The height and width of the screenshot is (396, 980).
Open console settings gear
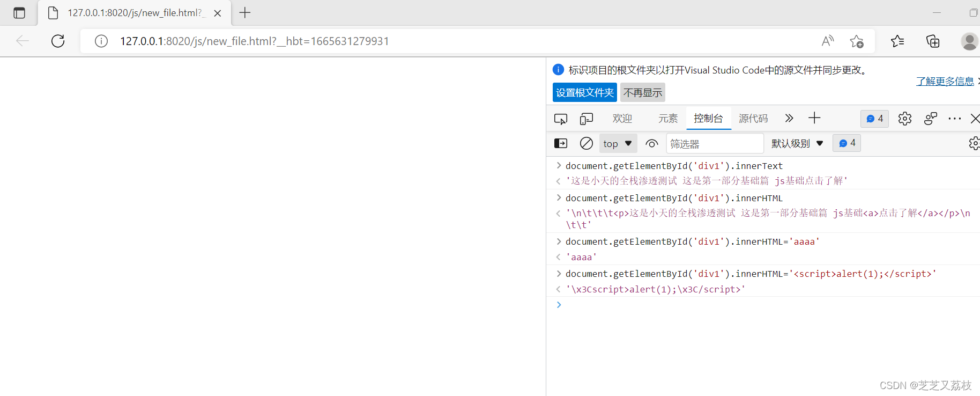975,143
